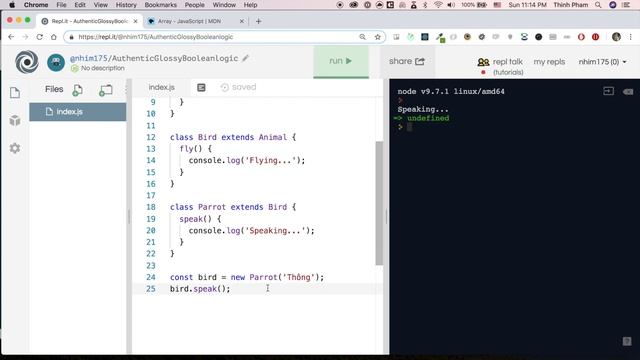The width and height of the screenshot is (640, 360).
Task: Click line 18 class Parrot extends Bird
Action: (x=233, y=207)
